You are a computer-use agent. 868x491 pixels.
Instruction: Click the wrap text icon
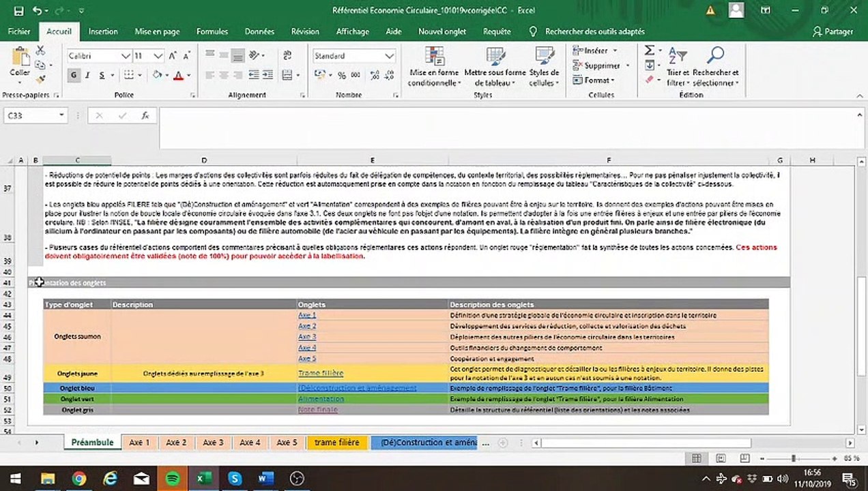pos(287,56)
